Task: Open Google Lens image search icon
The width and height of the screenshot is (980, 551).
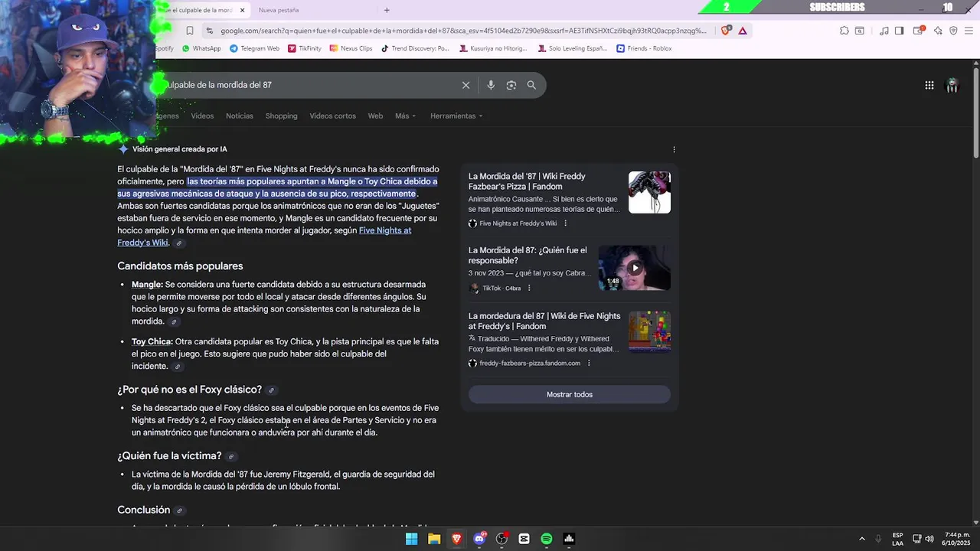Action: [511, 85]
